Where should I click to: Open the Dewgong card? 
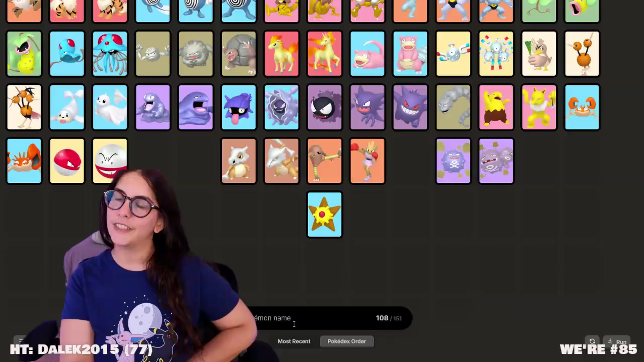[110, 107]
